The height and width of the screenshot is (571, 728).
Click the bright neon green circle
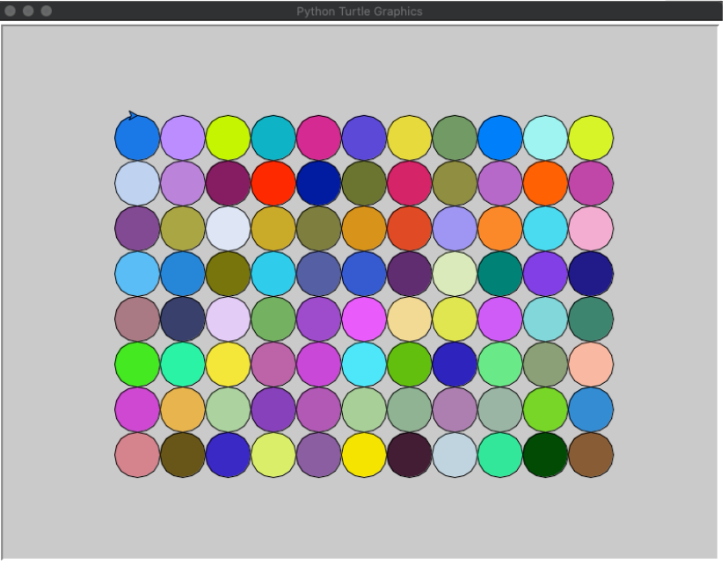[x=137, y=365]
